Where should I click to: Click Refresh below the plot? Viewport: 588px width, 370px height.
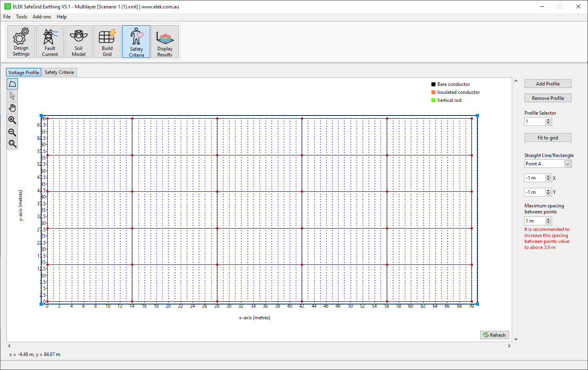(495, 335)
